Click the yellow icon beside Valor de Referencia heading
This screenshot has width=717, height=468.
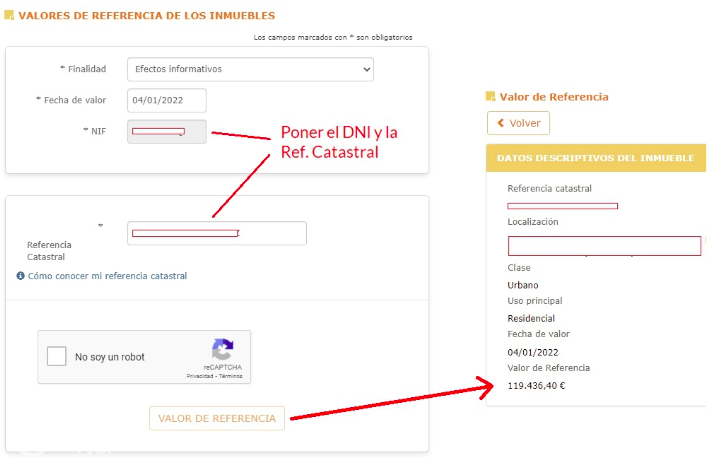tap(490, 96)
